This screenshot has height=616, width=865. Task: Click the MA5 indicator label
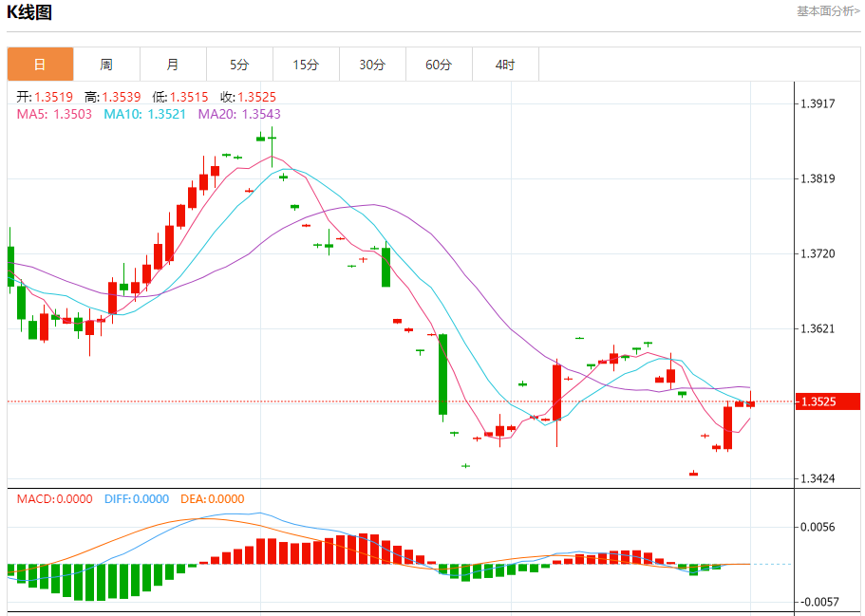tap(54, 114)
